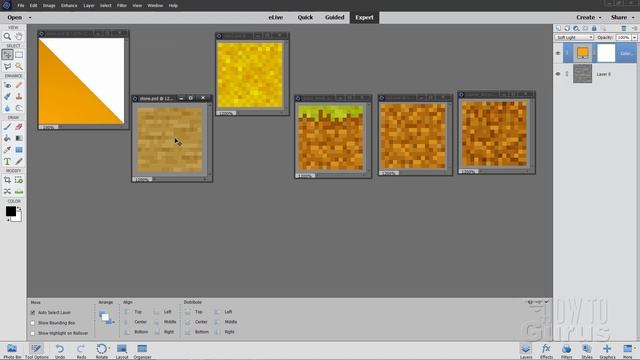Select the Rectangular Marquee tool
640x360 pixels.
tap(19, 54)
